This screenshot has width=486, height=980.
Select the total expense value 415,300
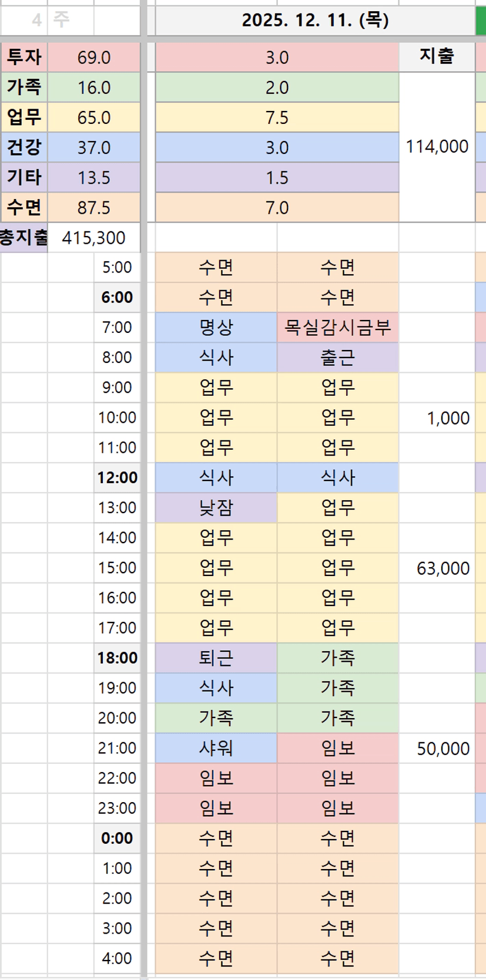[93, 238]
